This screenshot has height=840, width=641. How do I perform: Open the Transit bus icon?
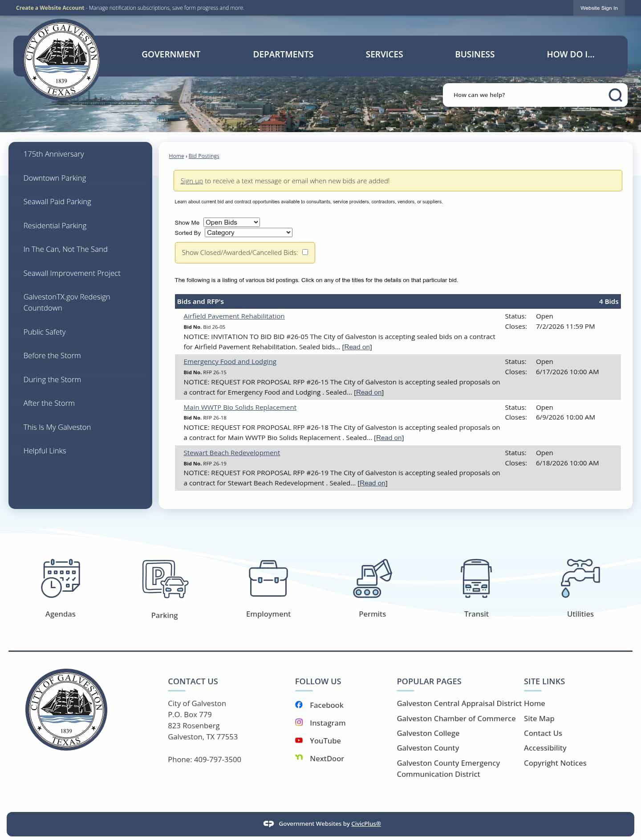tap(476, 578)
